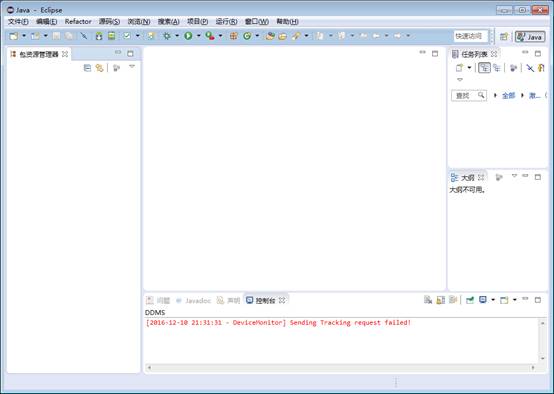Viewport: 554px width, 394px height.
Task: Toggle Scheduled presentation in Task List
Action: pyautogui.click(x=497, y=68)
